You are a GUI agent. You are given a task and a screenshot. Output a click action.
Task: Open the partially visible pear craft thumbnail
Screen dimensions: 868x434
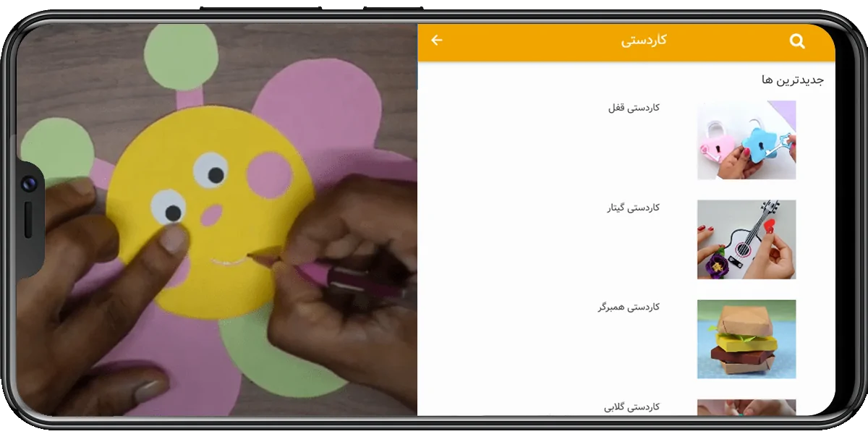click(x=746, y=408)
